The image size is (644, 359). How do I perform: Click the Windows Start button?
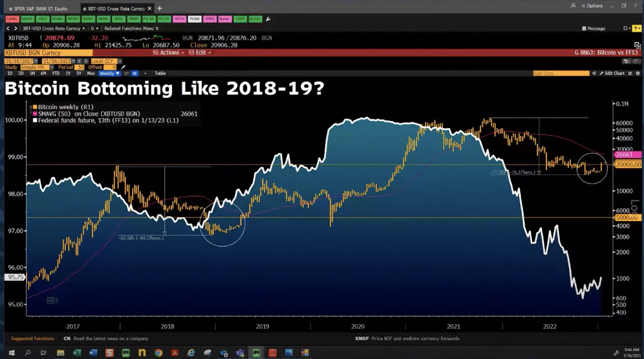pos(11,352)
